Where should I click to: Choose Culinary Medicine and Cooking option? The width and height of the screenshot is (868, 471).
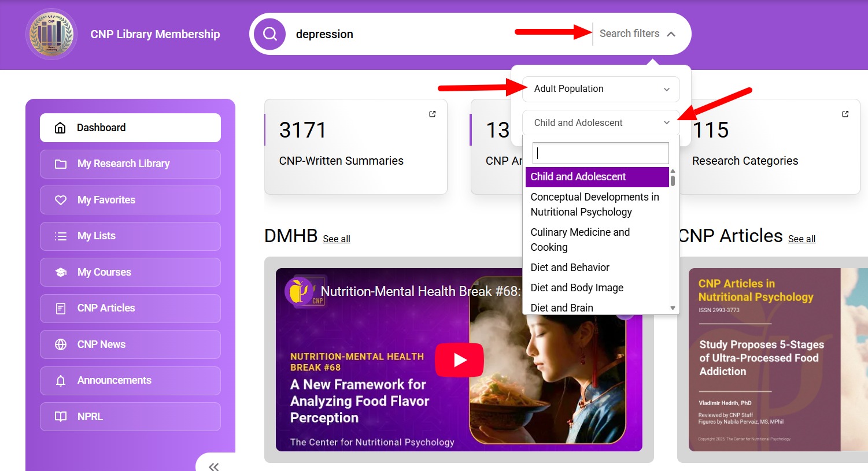580,239
